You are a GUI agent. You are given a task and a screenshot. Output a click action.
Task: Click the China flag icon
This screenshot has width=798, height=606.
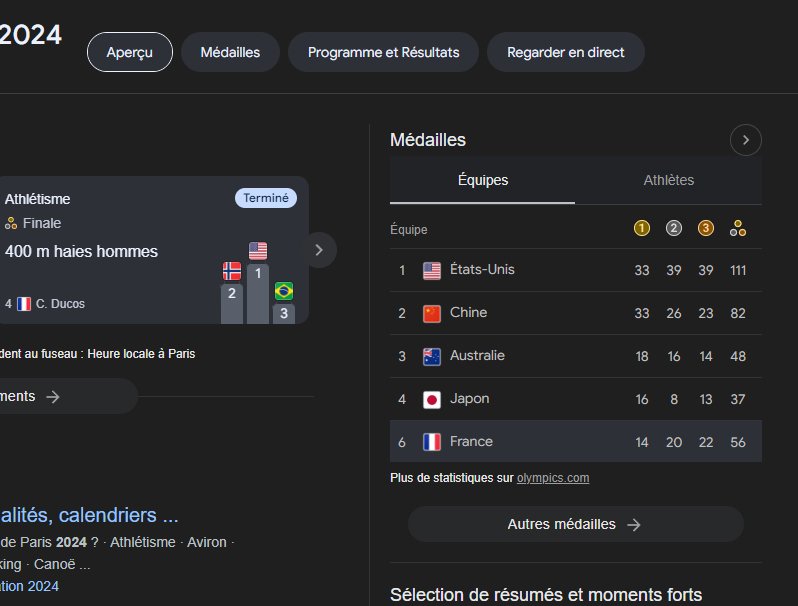coord(432,313)
